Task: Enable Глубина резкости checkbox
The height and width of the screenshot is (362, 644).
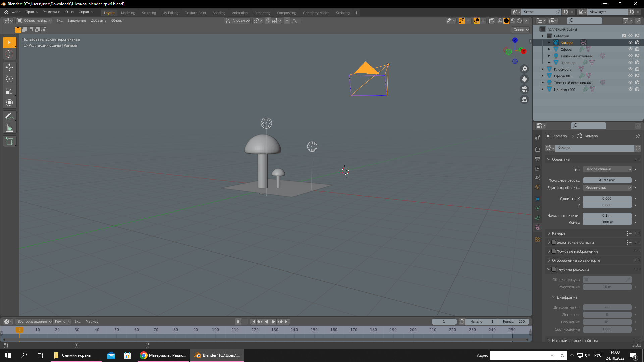Action: tap(554, 269)
